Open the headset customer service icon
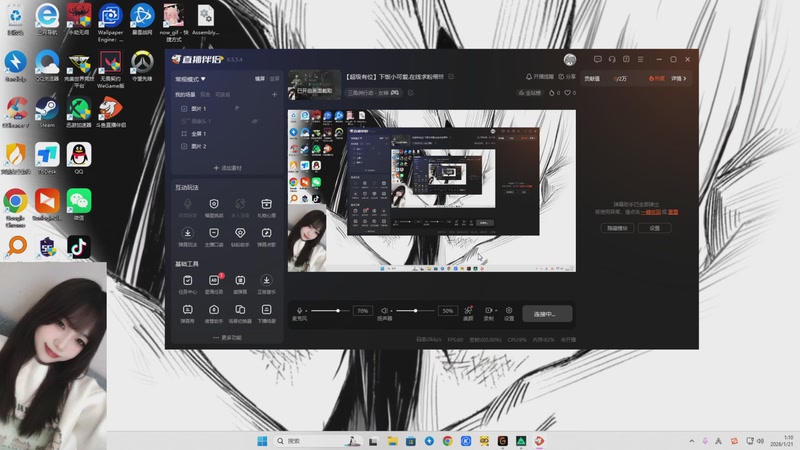The height and width of the screenshot is (450, 800). point(612,59)
